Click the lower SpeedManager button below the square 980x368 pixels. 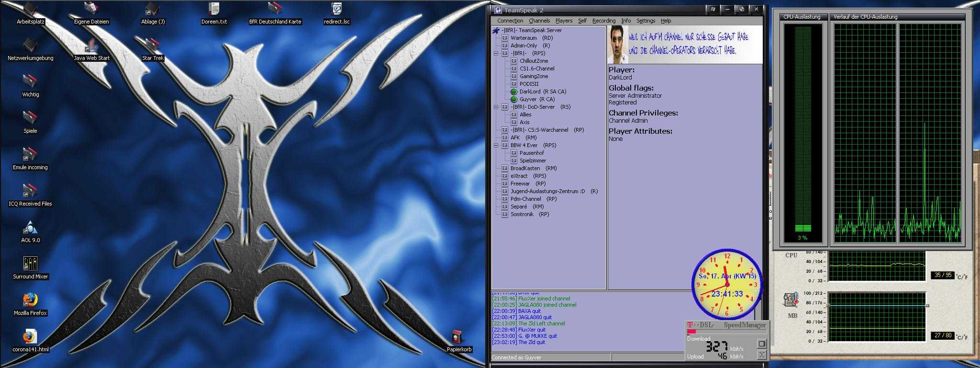click(x=761, y=355)
